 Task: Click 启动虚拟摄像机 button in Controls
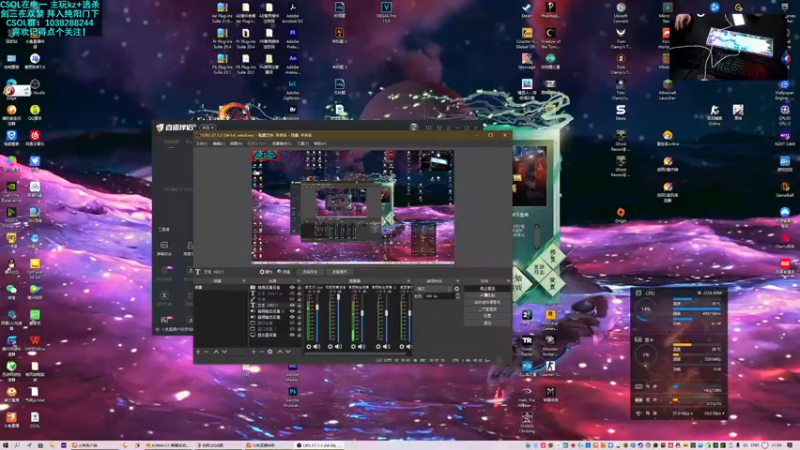click(x=487, y=302)
